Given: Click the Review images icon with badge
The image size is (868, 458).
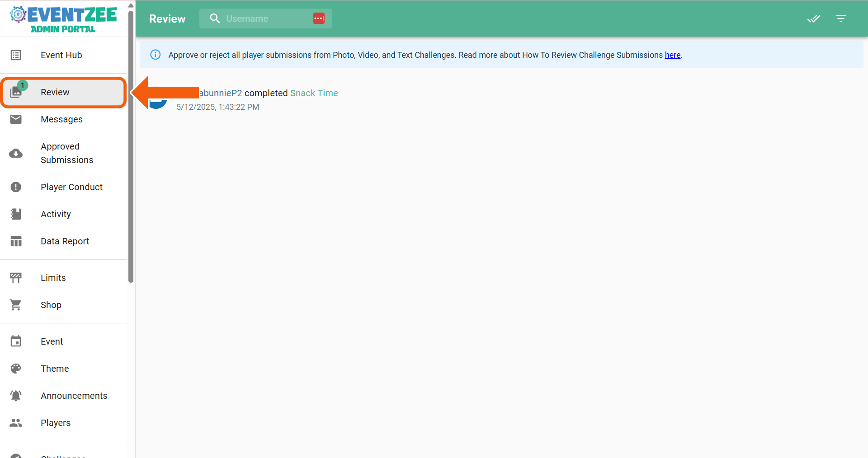Looking at the screenshot, I should 16,92.
